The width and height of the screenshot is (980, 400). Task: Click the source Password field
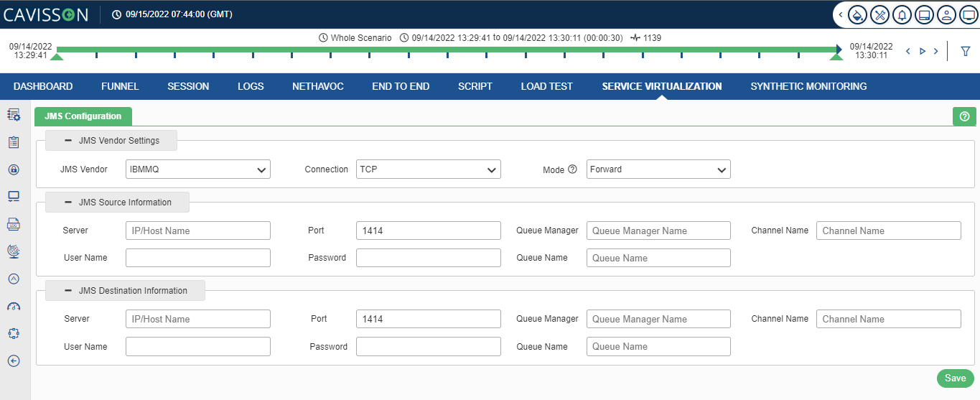point(429,258)
